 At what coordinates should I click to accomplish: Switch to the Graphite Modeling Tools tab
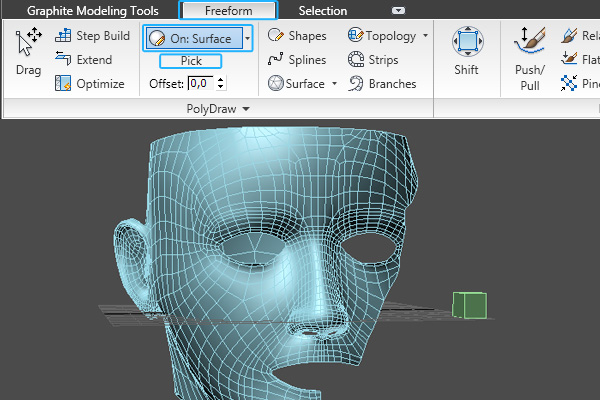92,11
